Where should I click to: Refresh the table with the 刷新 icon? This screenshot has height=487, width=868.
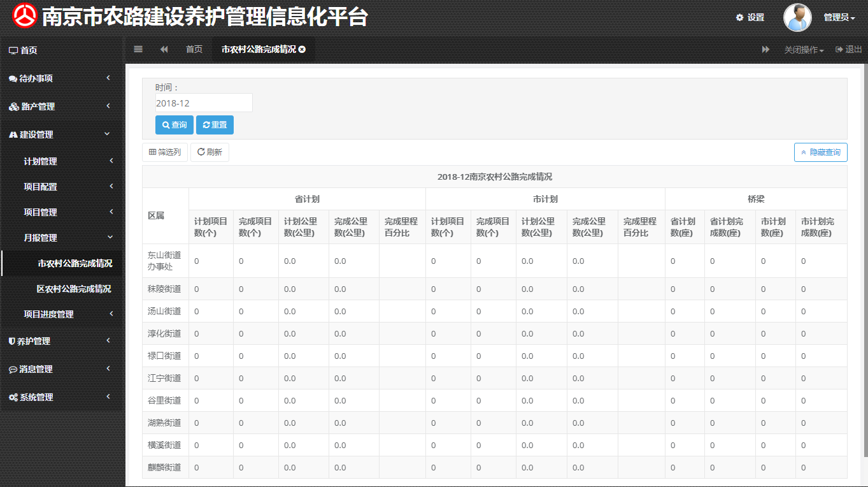pyautogui.click(x=210, y=152)
